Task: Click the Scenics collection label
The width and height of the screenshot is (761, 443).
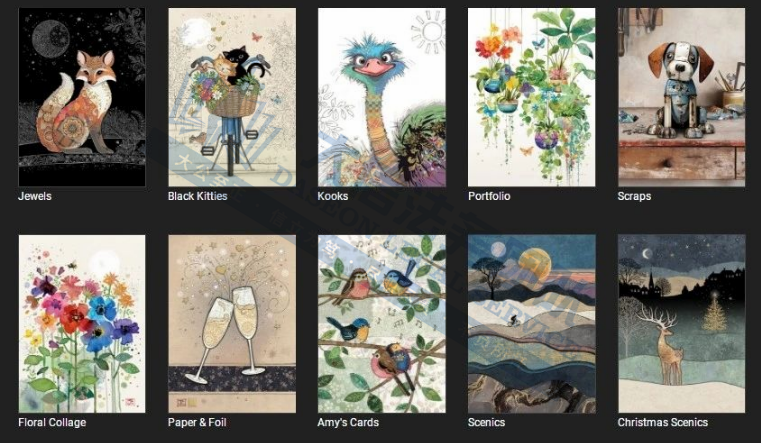Action: point(486,422)
